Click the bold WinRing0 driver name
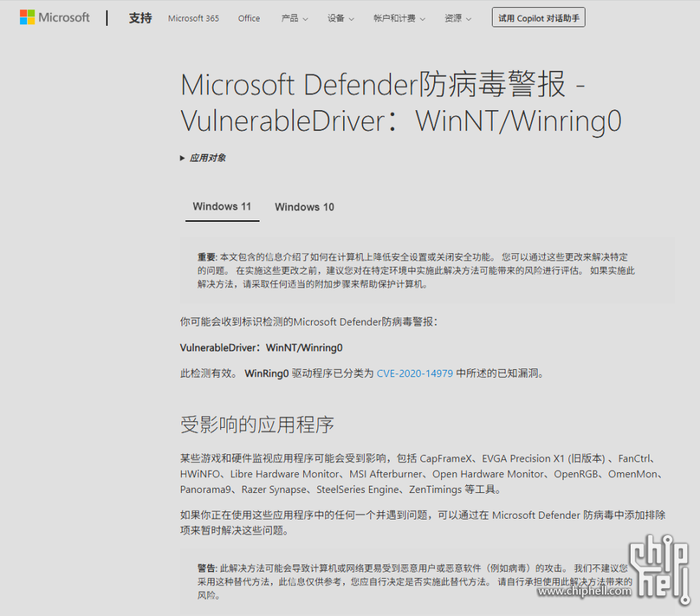The image size is (700, 616). (x=267, y=373)
